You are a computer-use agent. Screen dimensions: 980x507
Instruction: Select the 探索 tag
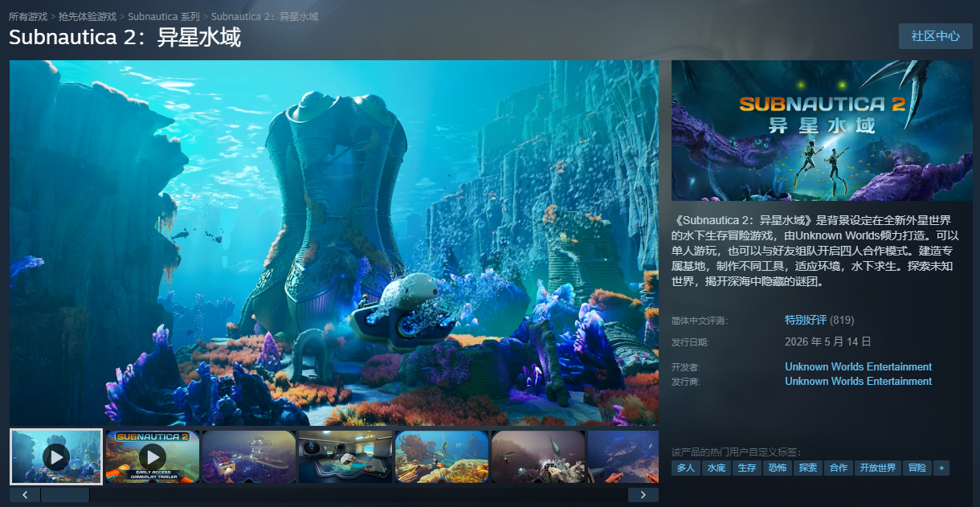pyautogui.click(x=808, y=468)
